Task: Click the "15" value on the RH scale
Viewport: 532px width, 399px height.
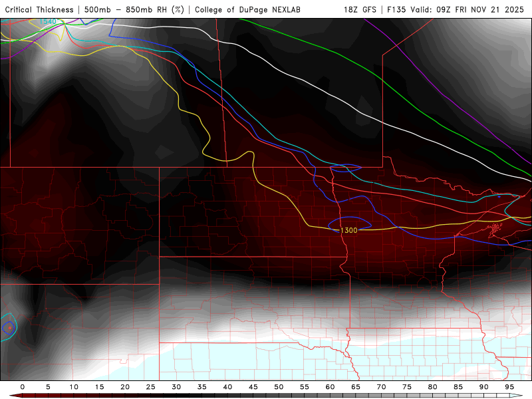Action: pos(99,387)
